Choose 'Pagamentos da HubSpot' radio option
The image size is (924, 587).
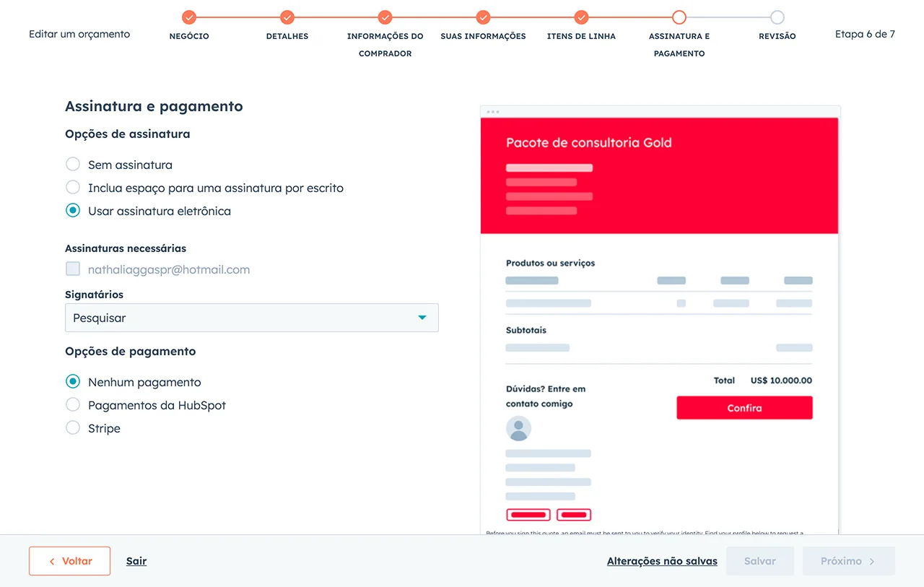73,405
